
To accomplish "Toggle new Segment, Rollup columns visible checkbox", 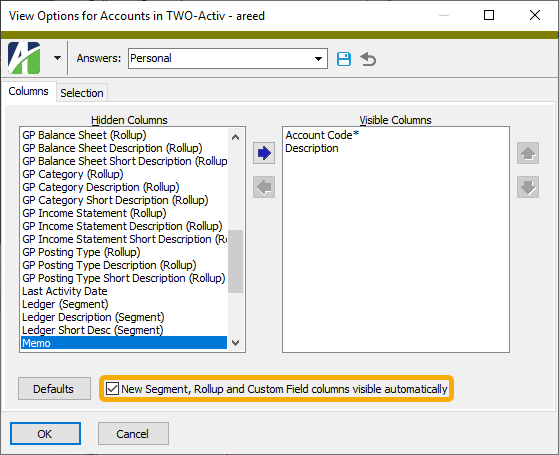I will 112,388.
